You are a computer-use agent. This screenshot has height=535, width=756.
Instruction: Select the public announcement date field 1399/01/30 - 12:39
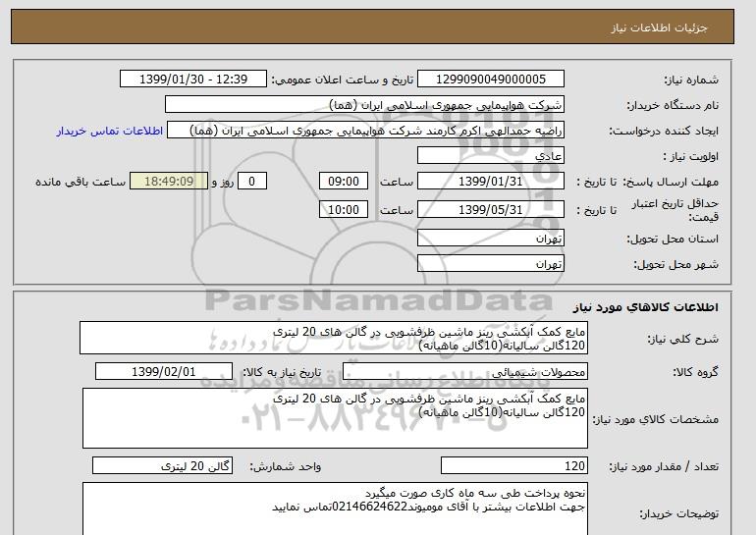coord(192,80)
